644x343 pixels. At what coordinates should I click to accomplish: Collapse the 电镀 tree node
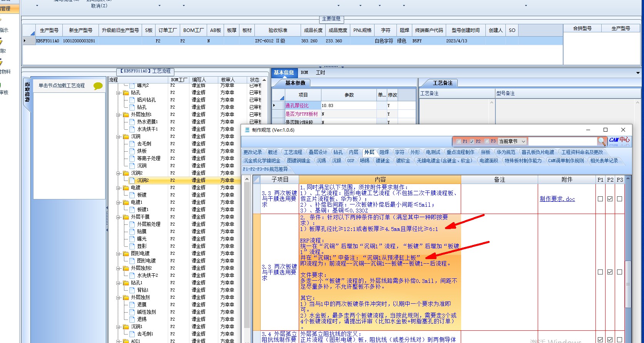(119, 188)
